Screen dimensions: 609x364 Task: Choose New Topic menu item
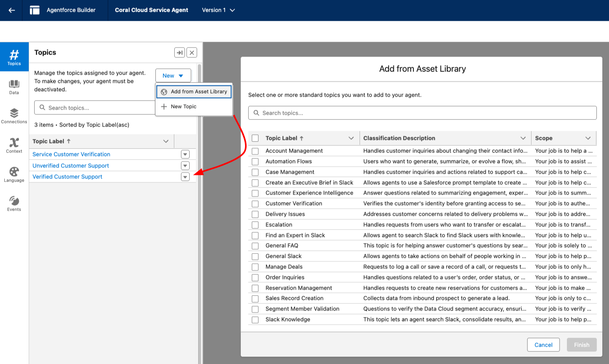(x=194, y=107)
